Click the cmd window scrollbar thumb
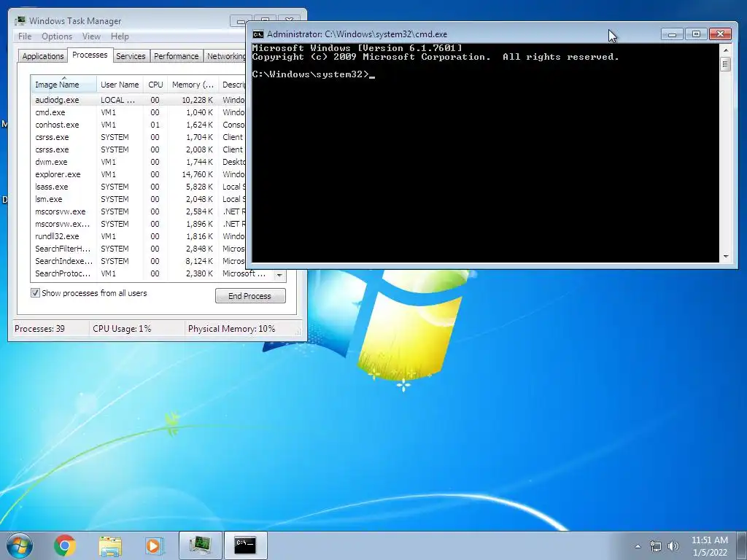 click(726, 63)
